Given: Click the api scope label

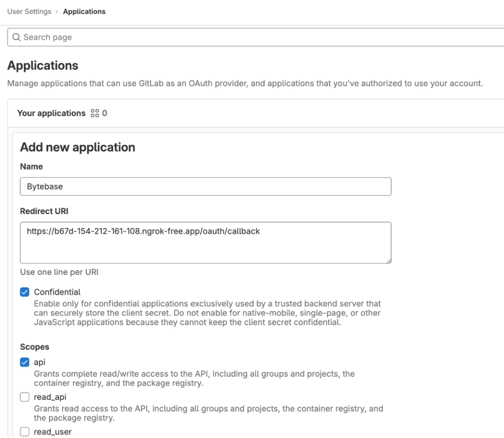Looking at the screenshot, I should 40,362.
